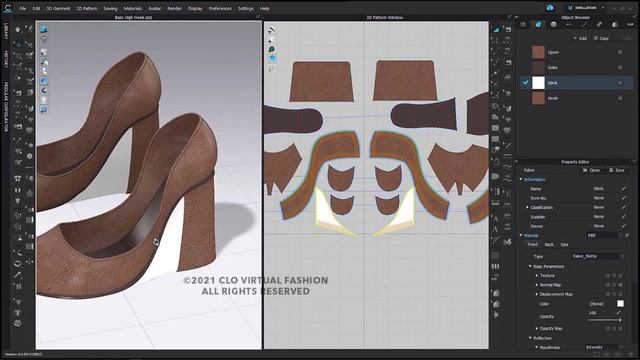The image size is (640, 360).
Task: Expand the Classification row
Action: click(x=527, y=207)
